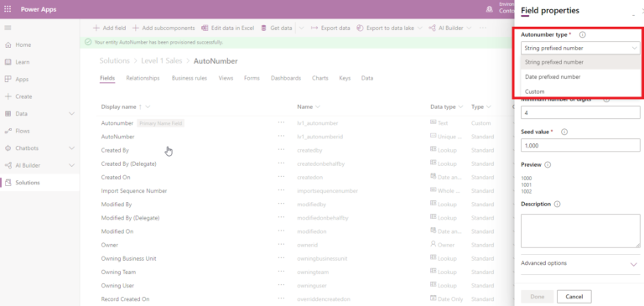The height and width of the screenshot is (306, 644).
Task: Click the Done button
Action: pos(538,297)
